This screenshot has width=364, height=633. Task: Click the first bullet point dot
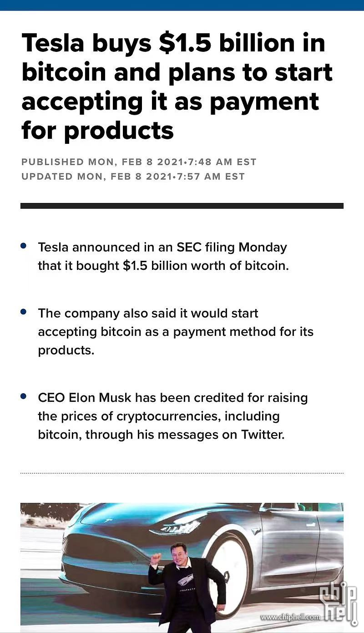point(24,246)
